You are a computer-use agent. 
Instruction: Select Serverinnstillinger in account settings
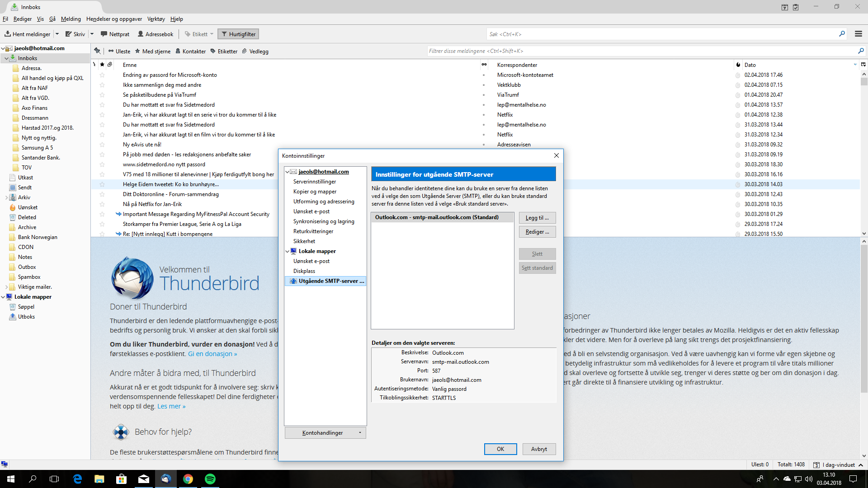pos(315,182)
